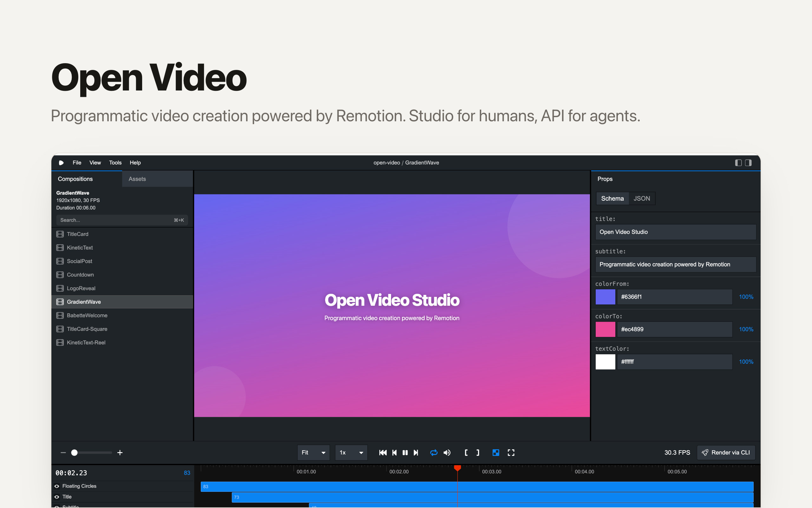Switch to the Compositions tab

click(x=87, y=179)
